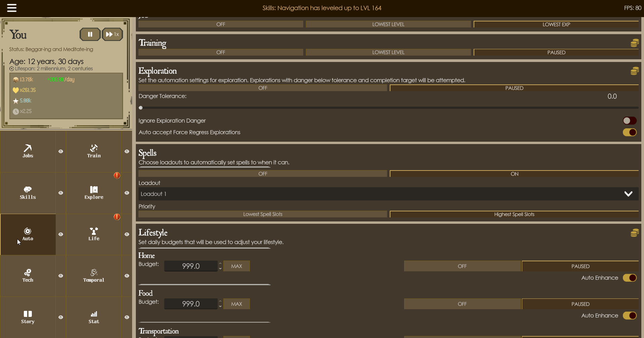Open the Life menu
This screenshot has width=644, height=338.
pyautogui.click(x=94, y=234)
